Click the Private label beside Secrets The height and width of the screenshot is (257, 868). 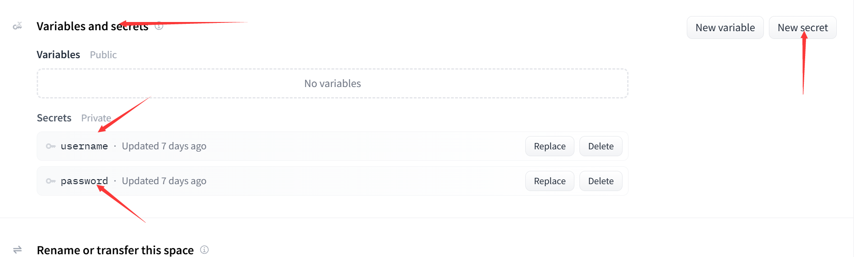(96, 118)
